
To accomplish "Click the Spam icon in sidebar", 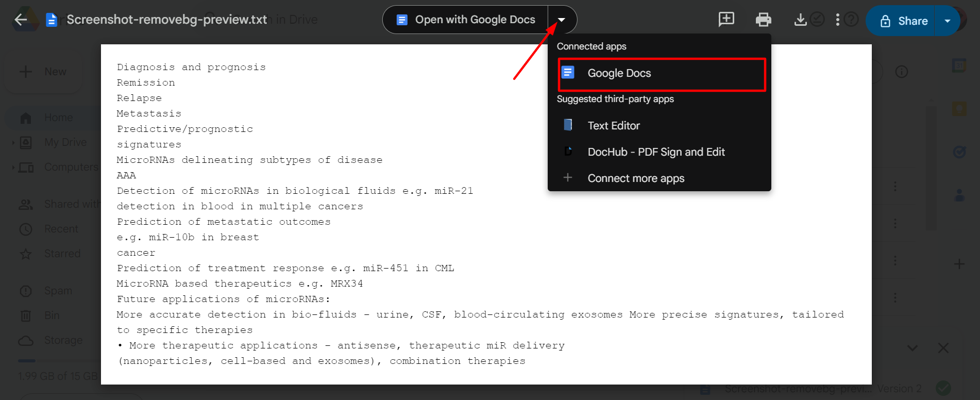I will point(26,291).
